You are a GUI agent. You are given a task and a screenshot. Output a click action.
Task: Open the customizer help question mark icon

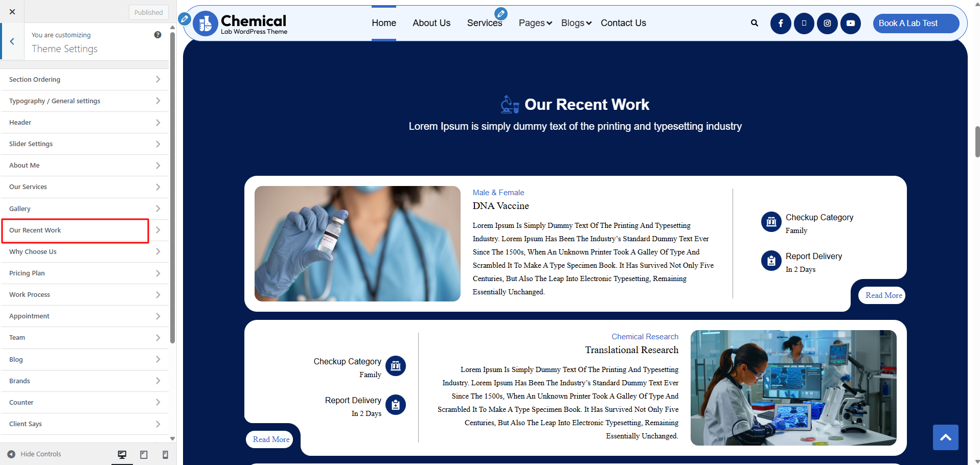tap(158, 34)
